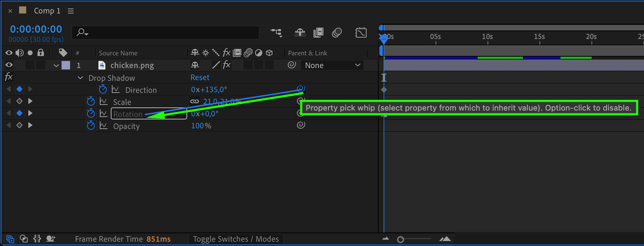The width and height of the screenshot is (644, 246).
Task: Toggle the Scale keyframe diamond
Action: click(19, 101)
